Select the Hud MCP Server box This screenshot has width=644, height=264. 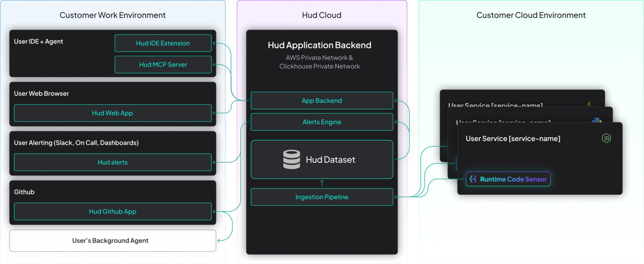tap(163, 65)
